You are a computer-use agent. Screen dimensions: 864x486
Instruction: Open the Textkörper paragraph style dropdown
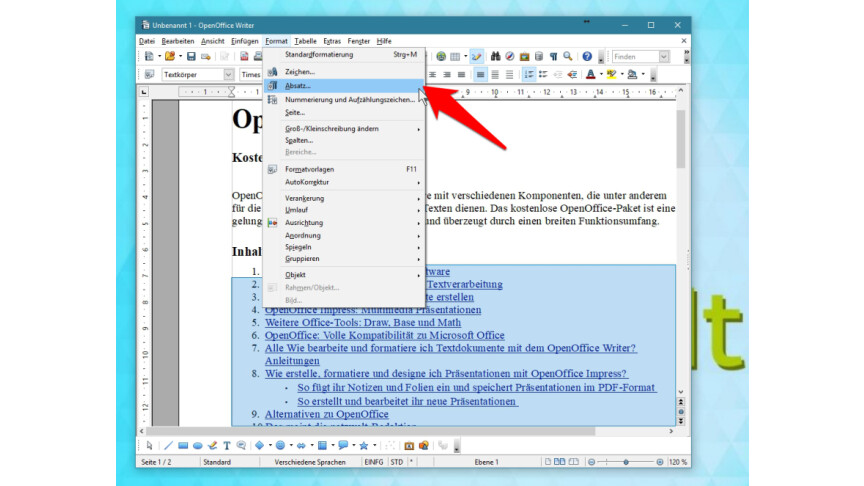point(228,74)
